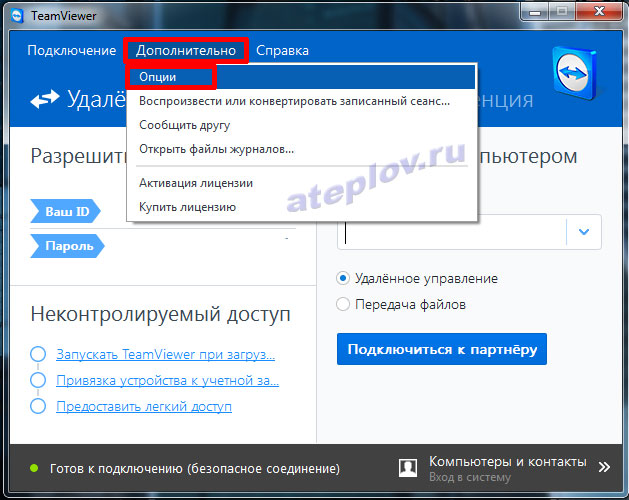
Task: Open Предоставить легкий доступ link
Action: point(144,407)
